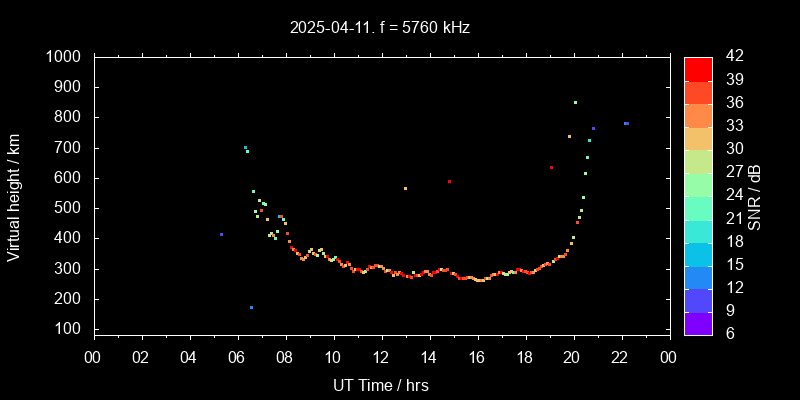Select the lone blue point below 200 km
The height and width of the screenshot is (400, 800).
(251, 308)
